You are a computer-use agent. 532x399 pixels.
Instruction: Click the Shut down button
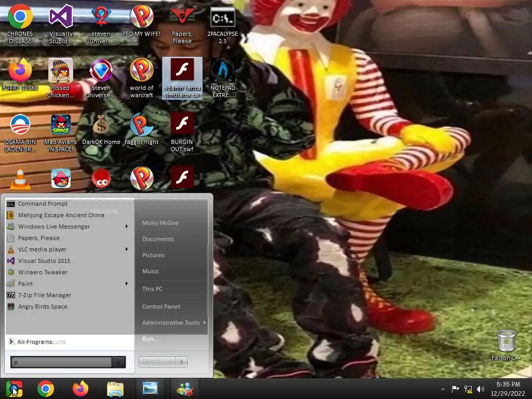(157, 362)
